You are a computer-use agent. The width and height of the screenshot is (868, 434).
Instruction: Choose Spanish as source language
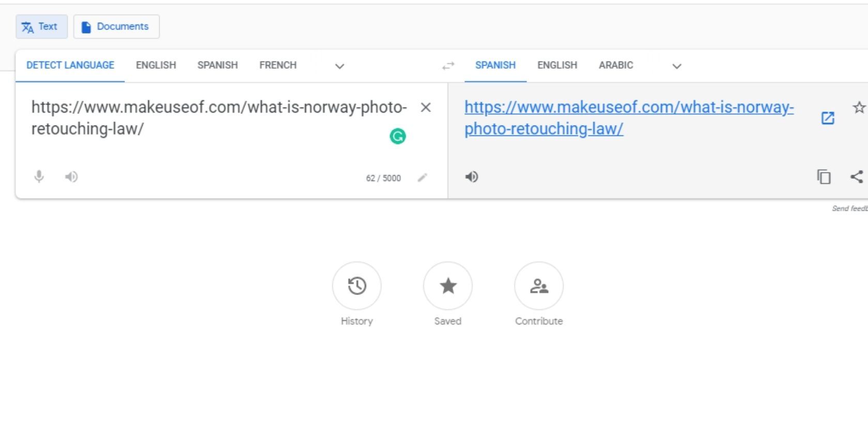point(218,65)
